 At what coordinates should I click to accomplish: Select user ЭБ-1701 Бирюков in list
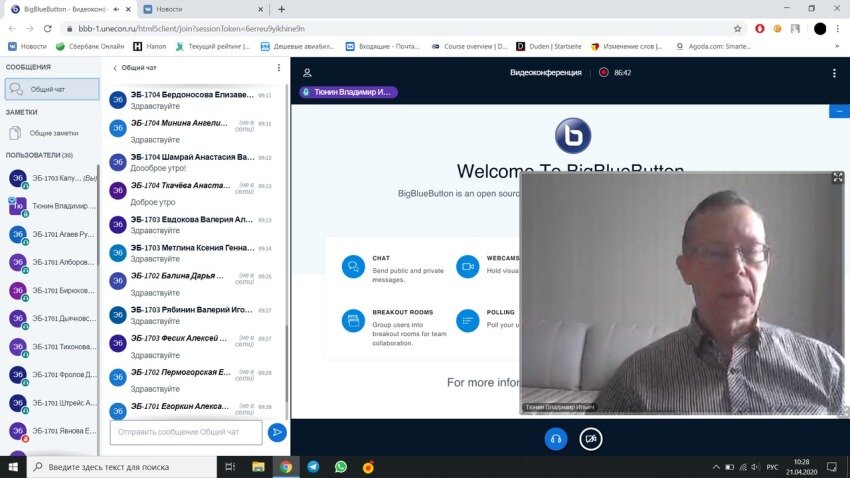click(x=51, y=290)
